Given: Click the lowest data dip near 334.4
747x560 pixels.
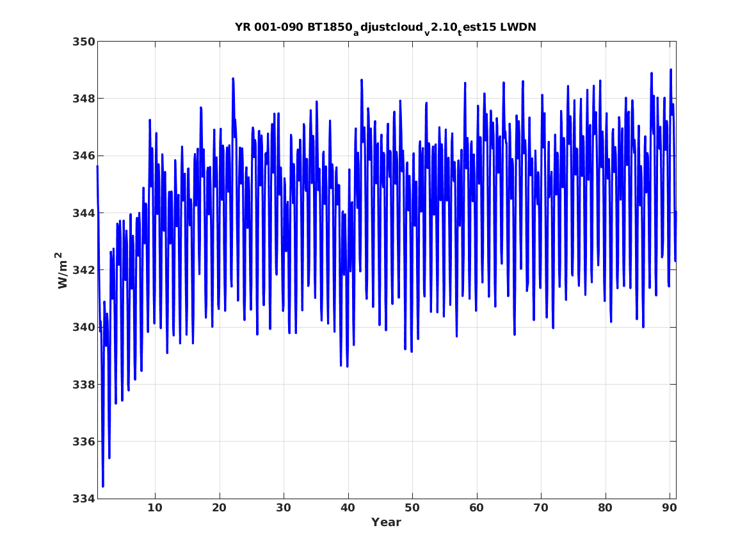Looking at the screenshot, I should pyautogui.click(x=103, y=486).
